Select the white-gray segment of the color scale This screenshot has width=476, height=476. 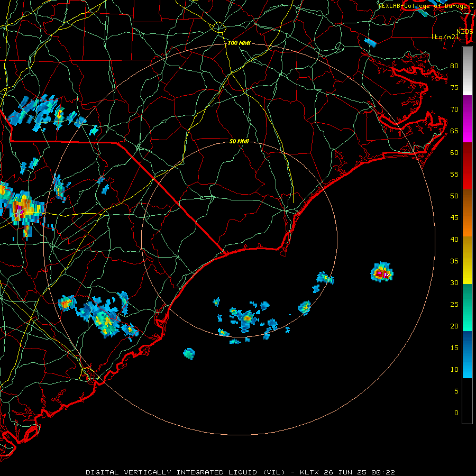point(467,71)
